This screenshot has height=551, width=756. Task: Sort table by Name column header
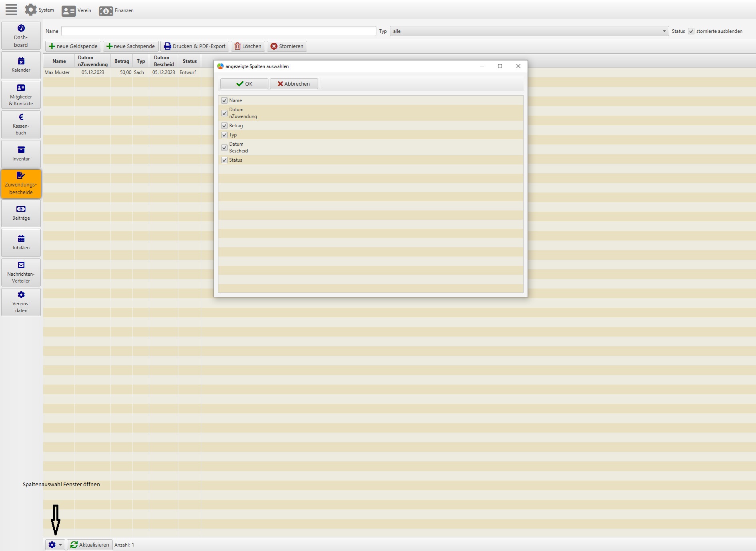pyautogui.click(x=59, y=61)
